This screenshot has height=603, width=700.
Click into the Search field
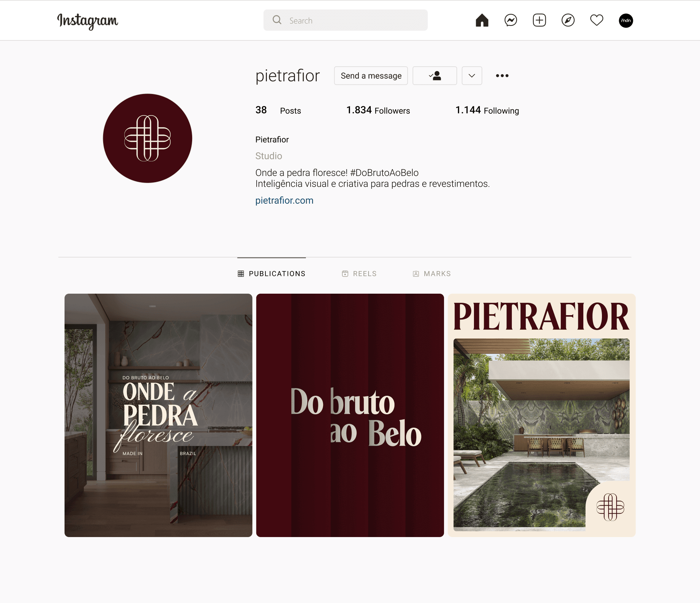click(x=346, y=20)
